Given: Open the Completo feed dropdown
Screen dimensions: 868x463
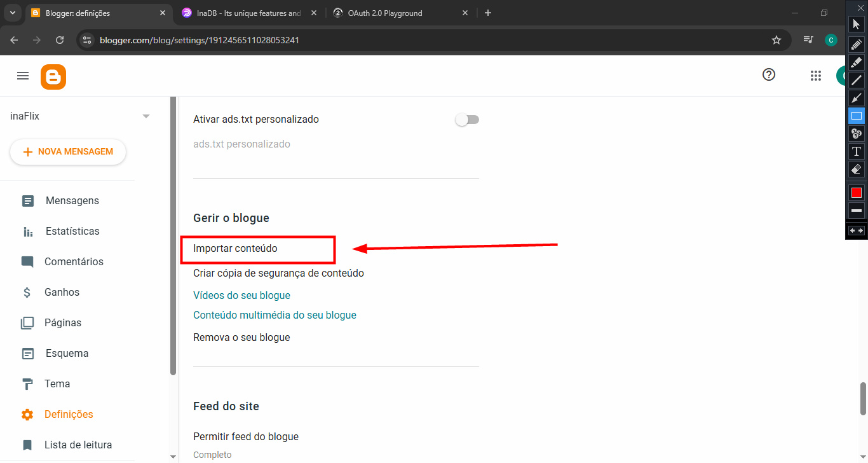Looking at the screenshot, I should pyautogui.click(x=212, y=455).
